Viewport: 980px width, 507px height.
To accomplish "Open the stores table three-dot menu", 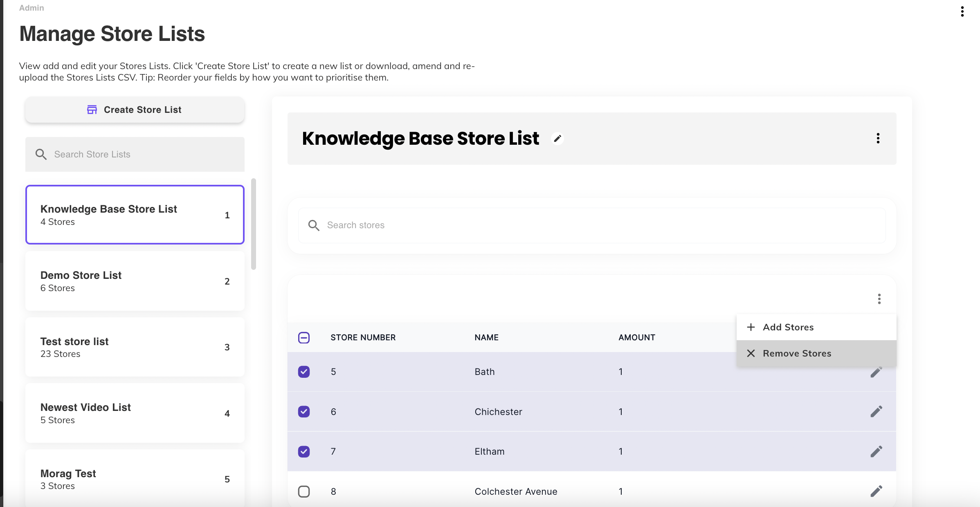I will [879, 299].
